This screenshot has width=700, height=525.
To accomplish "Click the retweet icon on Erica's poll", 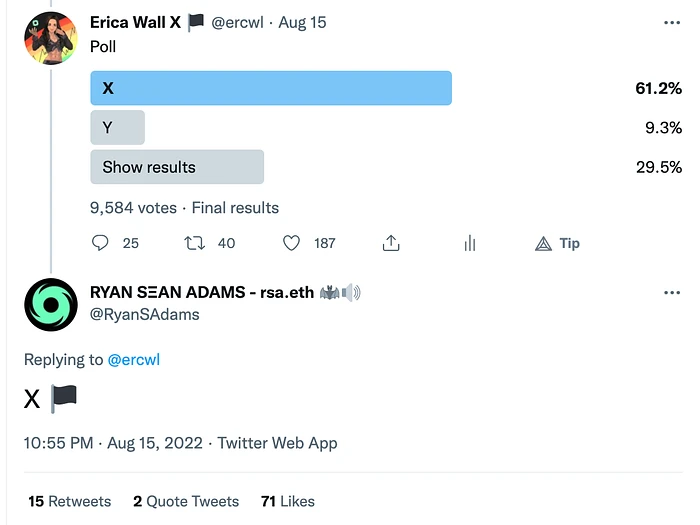I will tap(195, 243).
